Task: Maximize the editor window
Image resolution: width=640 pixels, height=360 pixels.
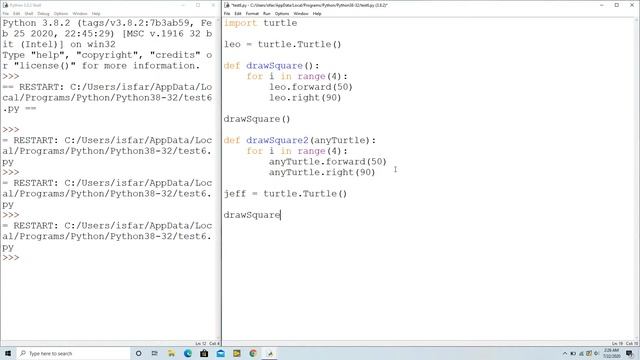Action: coord(617,5)
